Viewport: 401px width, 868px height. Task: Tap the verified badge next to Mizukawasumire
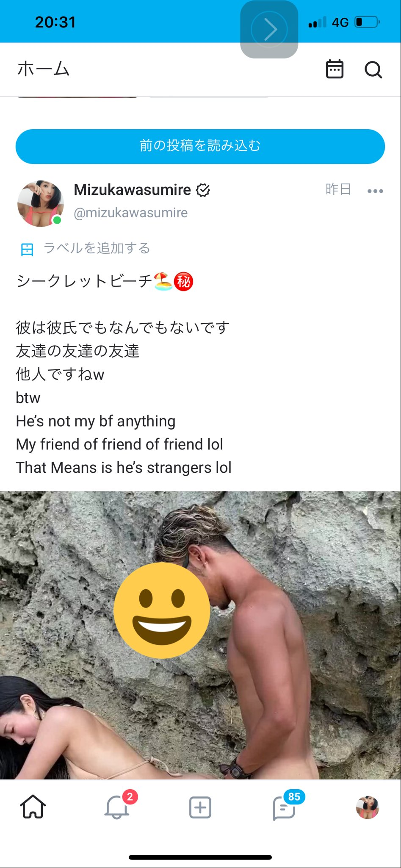(x=203, y=190)
